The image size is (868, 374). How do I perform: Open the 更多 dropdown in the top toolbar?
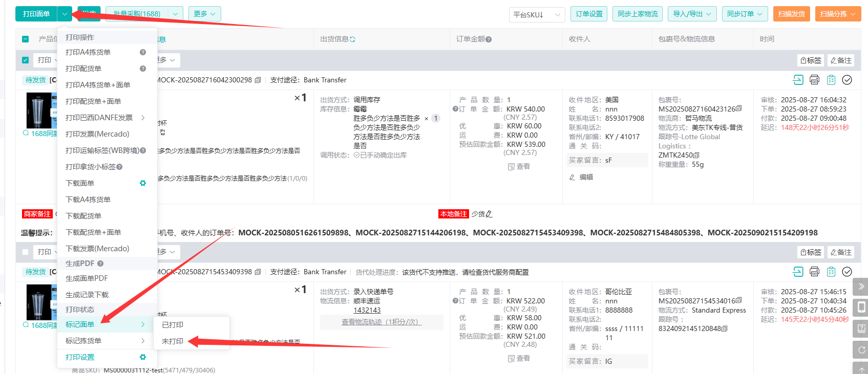point(204,14)
